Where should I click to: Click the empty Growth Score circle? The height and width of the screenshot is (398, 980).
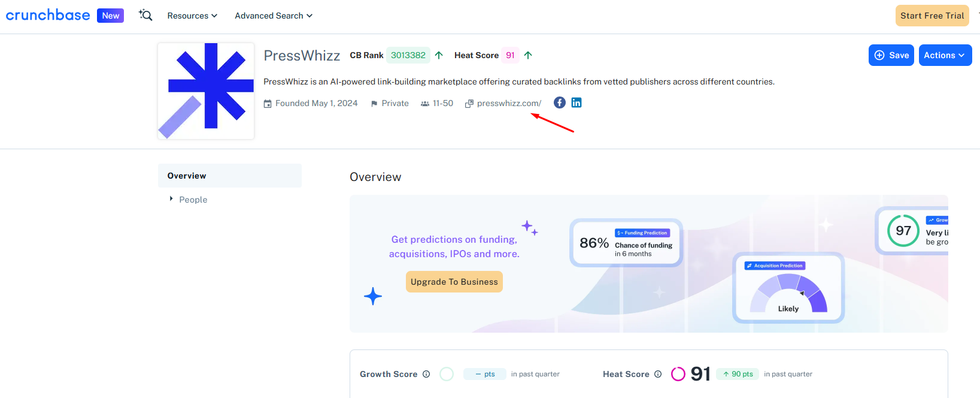pos(447,374)
